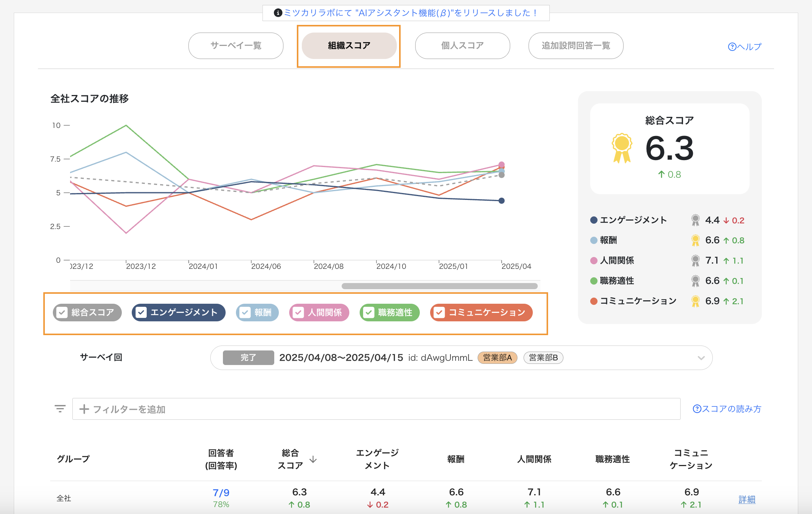Toggle the コミュニケーション series checkbox

439,313
